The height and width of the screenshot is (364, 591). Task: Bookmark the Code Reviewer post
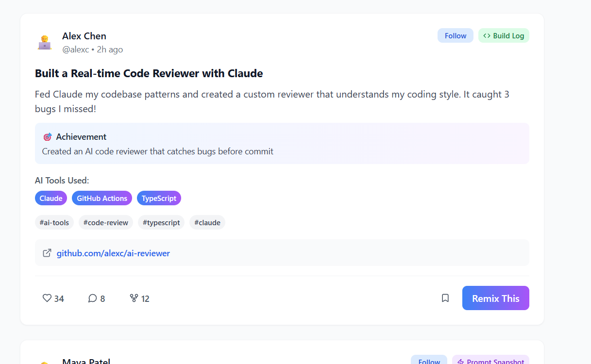[x=445, y=298]
